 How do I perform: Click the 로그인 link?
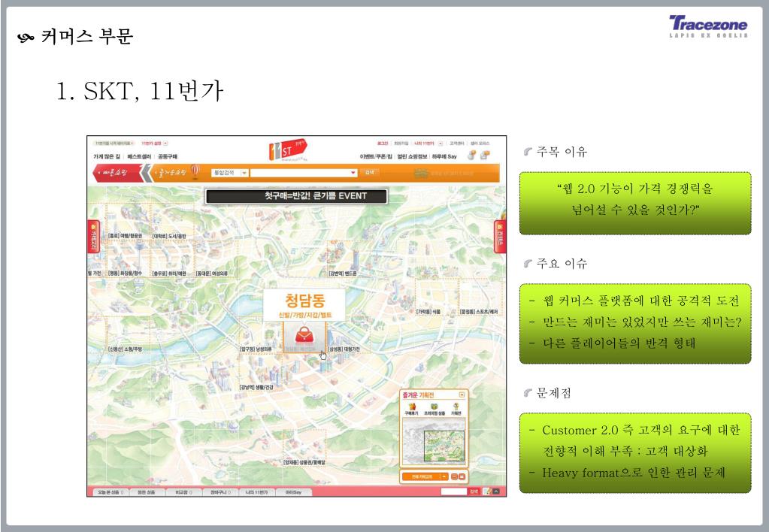(x=383, y=144)
